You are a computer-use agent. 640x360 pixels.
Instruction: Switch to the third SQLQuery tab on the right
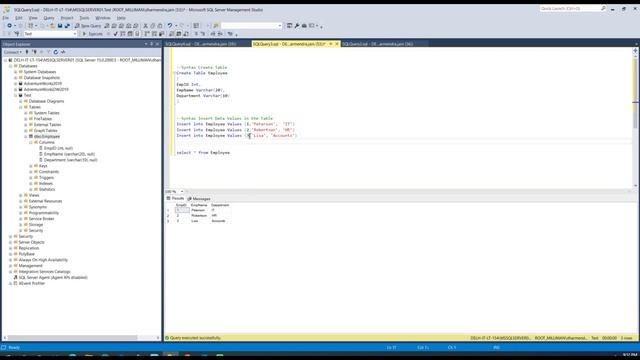377,44
